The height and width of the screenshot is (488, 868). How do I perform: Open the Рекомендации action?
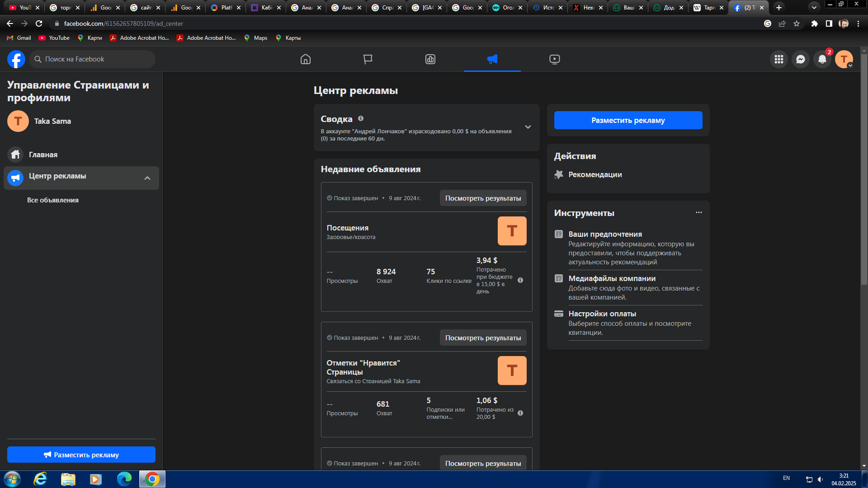(x=594, y=174)
